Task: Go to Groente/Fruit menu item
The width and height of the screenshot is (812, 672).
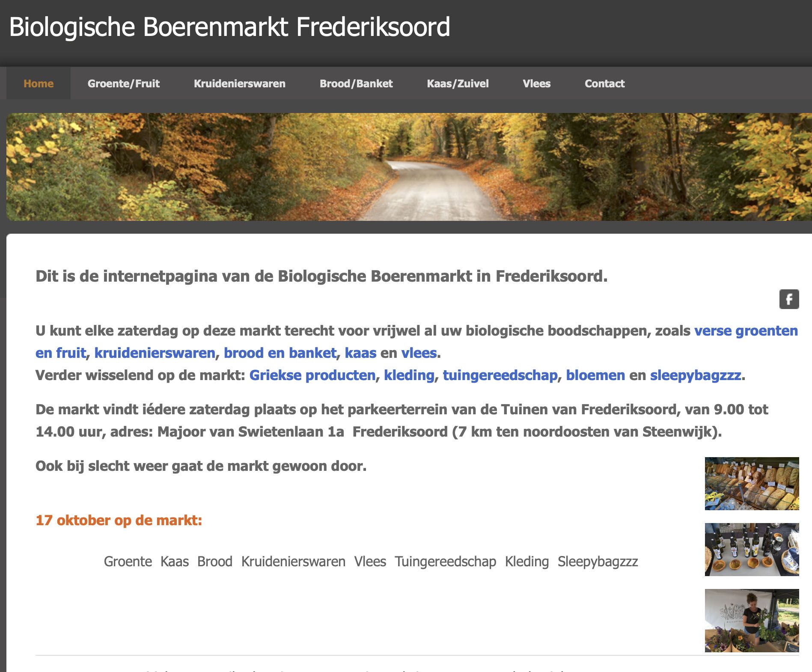Action: click(123, 83)
